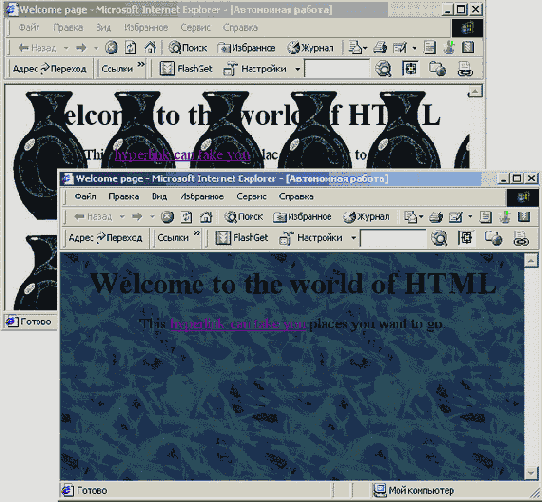Click Мой компьютер zone in front status bar
The height and width of the screenshot is (502, 542).
coord(413,490)
